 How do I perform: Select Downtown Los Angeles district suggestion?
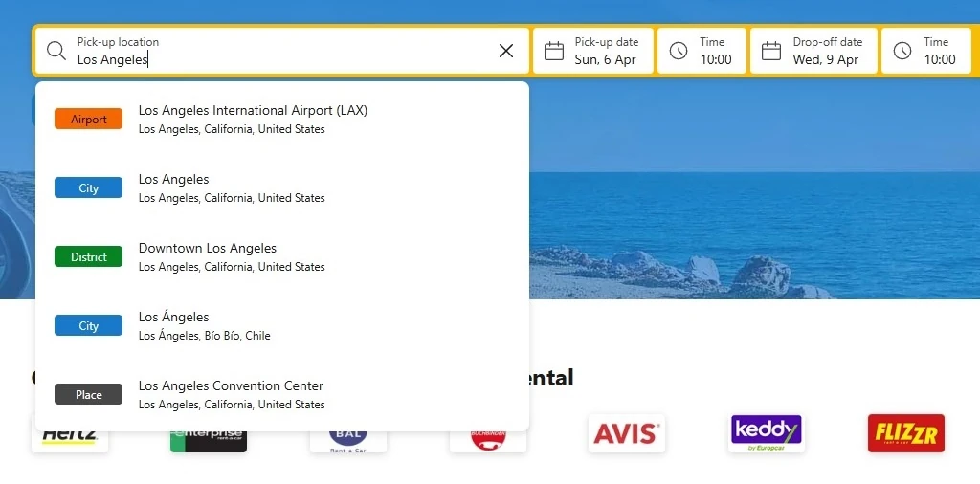pyautogui.click(x=282, y=256)
